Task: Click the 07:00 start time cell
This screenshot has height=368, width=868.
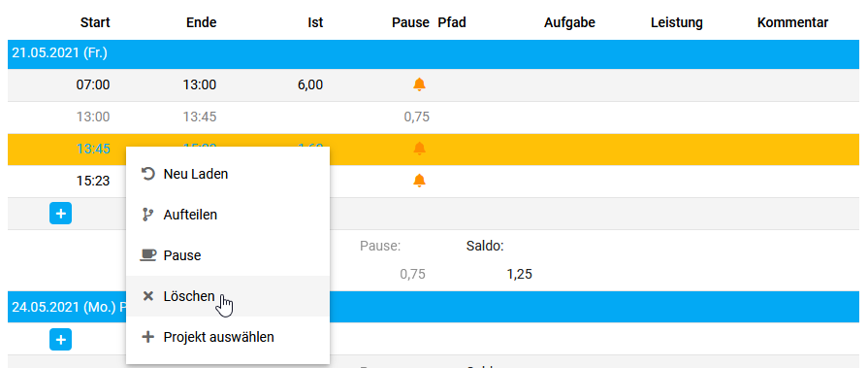Action: (x=93, y=84)
